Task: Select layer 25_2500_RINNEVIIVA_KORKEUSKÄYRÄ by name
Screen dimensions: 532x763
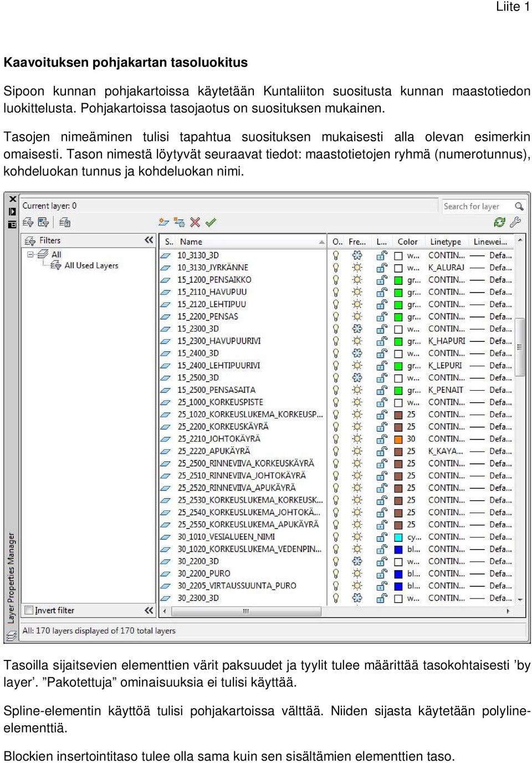Action: point(245,463)
